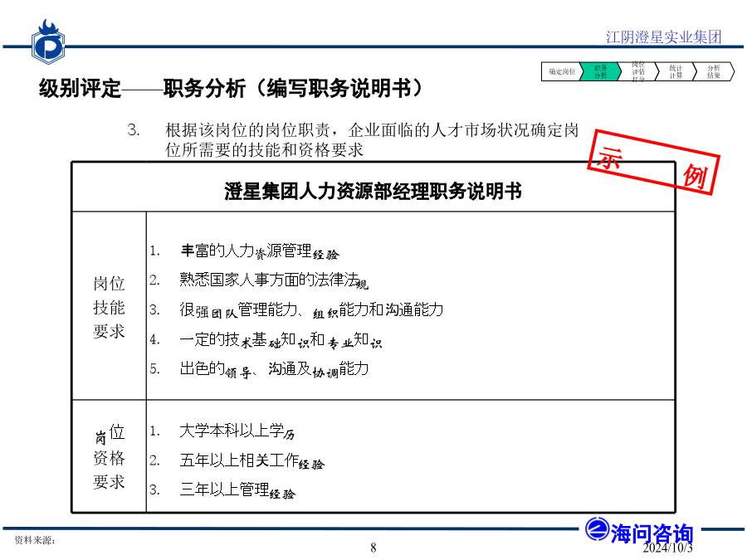Viewport: 747px width, 560px height.
Task: Select the item 熟悉国家人事方面的法律法规
Action: coord(273,280)
